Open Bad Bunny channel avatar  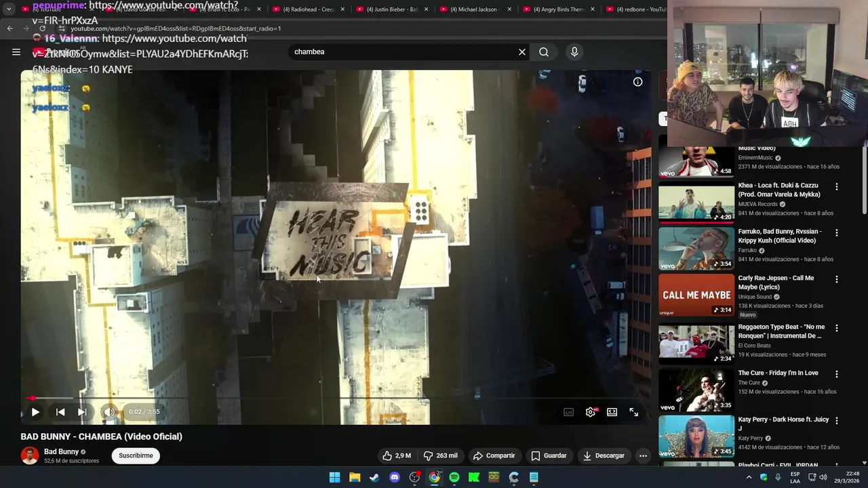click(29, 455)
